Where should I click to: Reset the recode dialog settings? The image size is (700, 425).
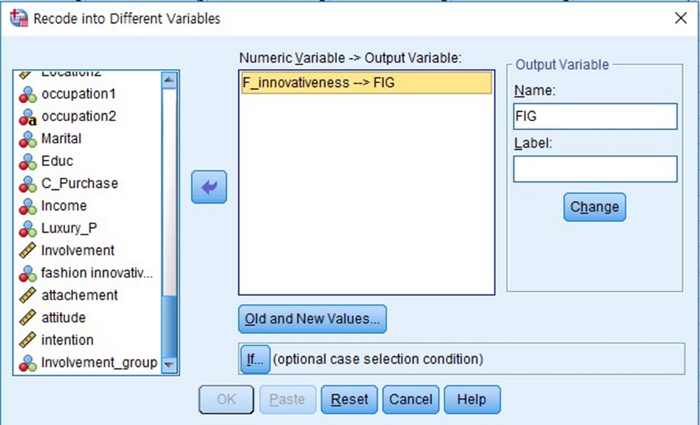pos(349,399)
